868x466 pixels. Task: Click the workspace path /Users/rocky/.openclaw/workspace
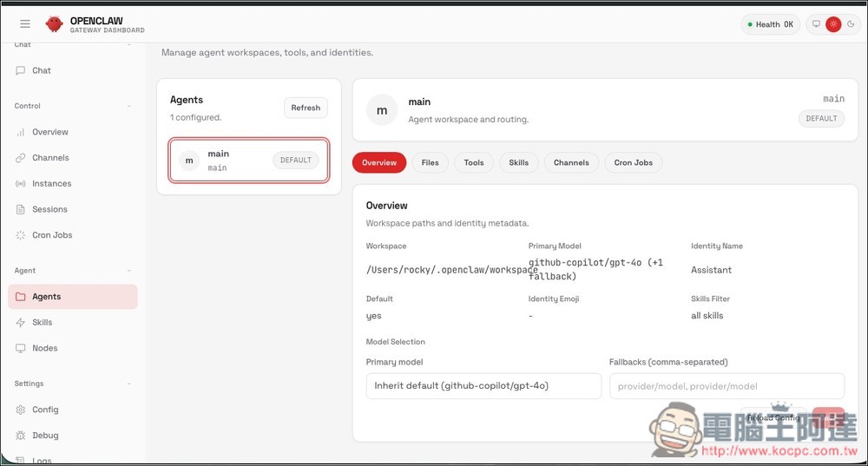point(451,270)
